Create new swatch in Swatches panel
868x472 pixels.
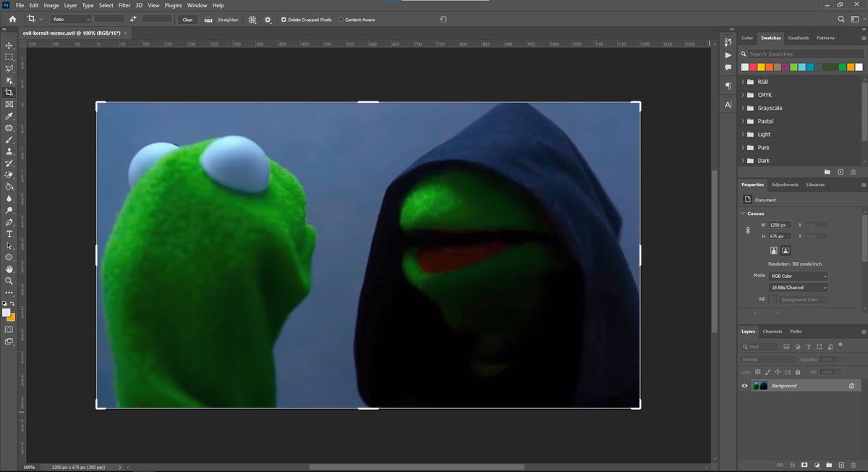pos(841,172)
